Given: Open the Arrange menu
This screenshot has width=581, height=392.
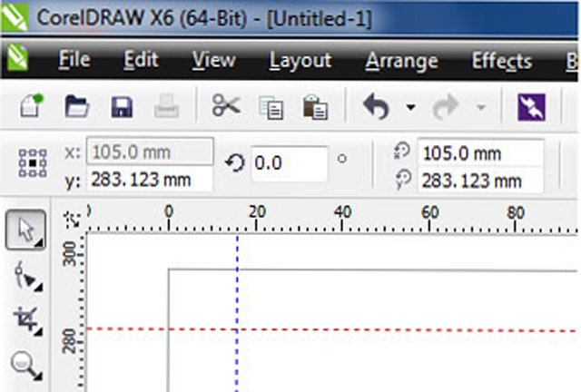Looking at the screenshot, I should 401,62.
